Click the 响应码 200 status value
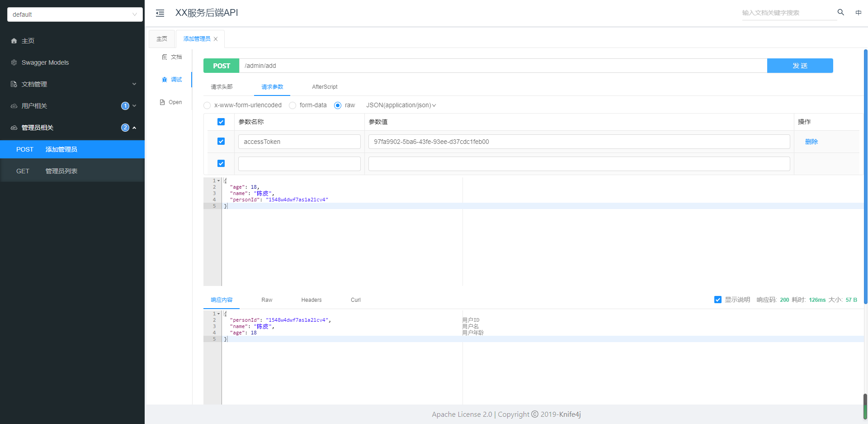Viewport: 868px width, 424px height. point(784,300)
